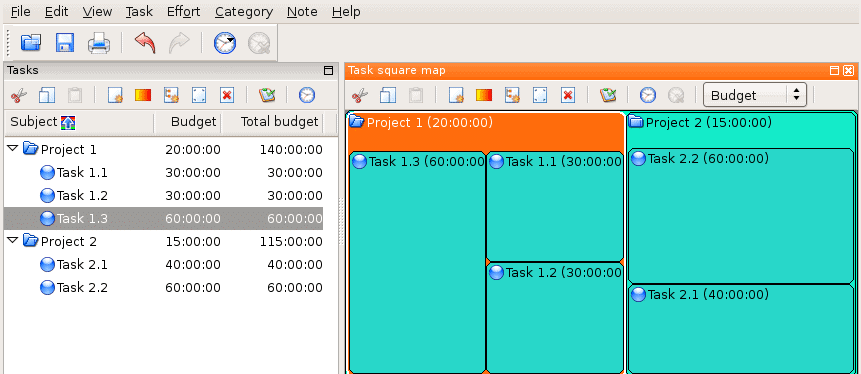Open the Category menu
The height and width of the screenshot is (374, 861).
pos(244,12)
